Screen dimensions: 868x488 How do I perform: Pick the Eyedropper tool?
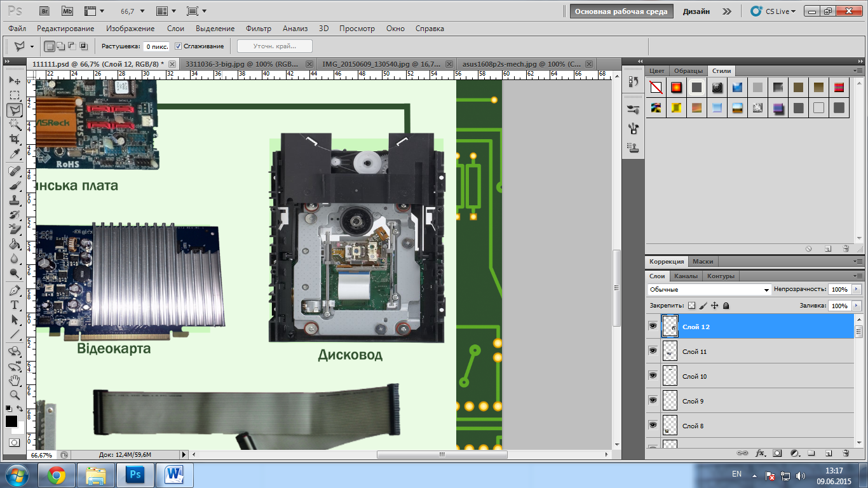15,154
